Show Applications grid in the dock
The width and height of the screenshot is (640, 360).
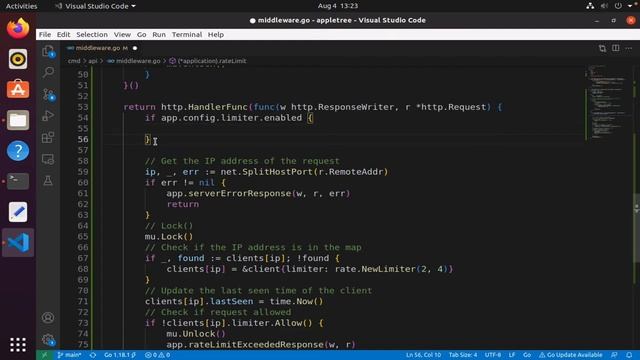click(18, 344)
